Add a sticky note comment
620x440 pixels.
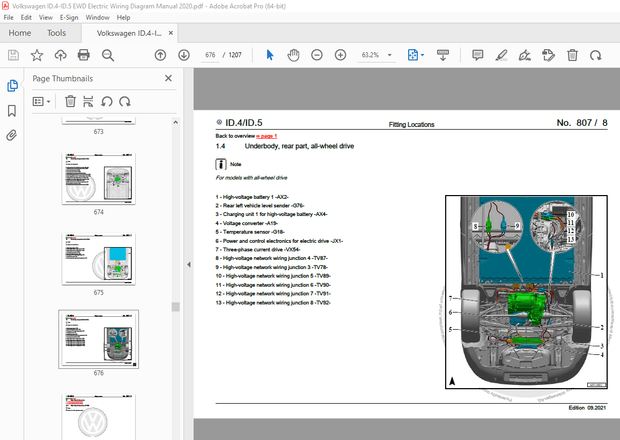click(x=478, y=55)
